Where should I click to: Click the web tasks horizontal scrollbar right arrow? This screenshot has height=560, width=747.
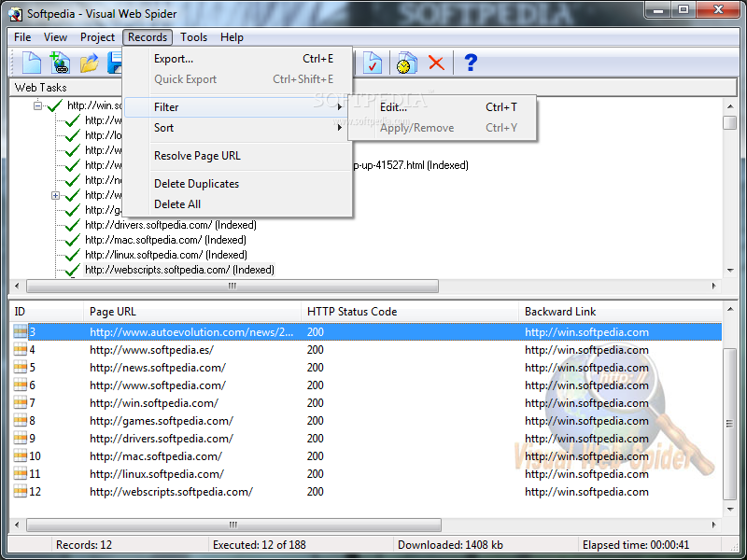(713, 286)
